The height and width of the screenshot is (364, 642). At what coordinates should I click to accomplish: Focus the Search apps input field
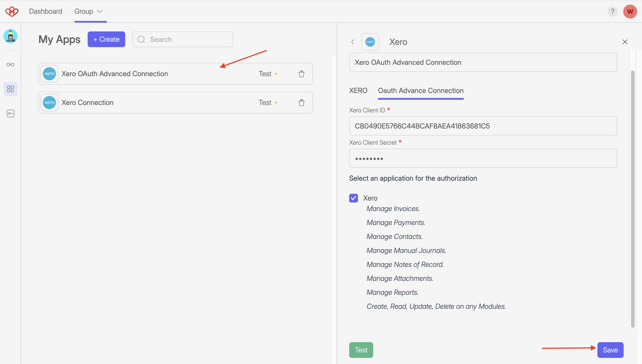[183, 39]
